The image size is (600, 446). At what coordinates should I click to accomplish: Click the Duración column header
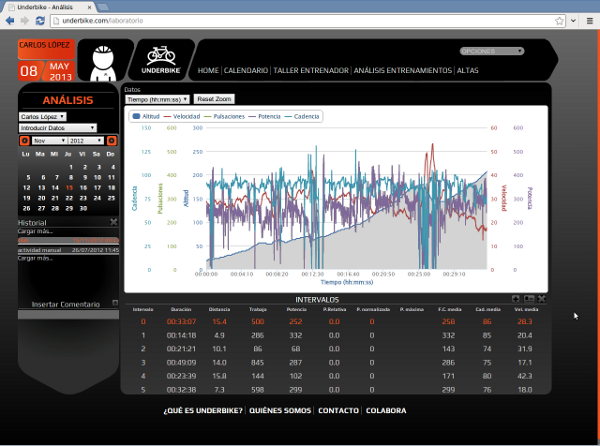click(x=181, y=309)
